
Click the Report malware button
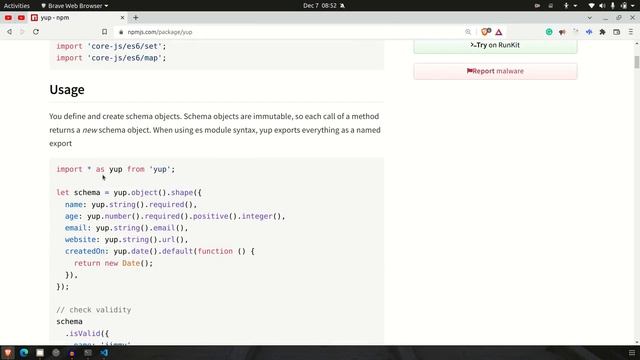[x=495, y=71]
